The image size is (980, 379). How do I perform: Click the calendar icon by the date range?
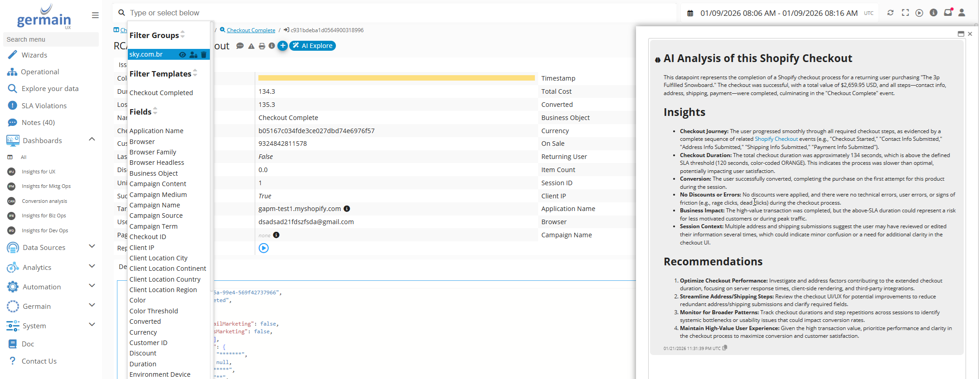click(690, 13)
